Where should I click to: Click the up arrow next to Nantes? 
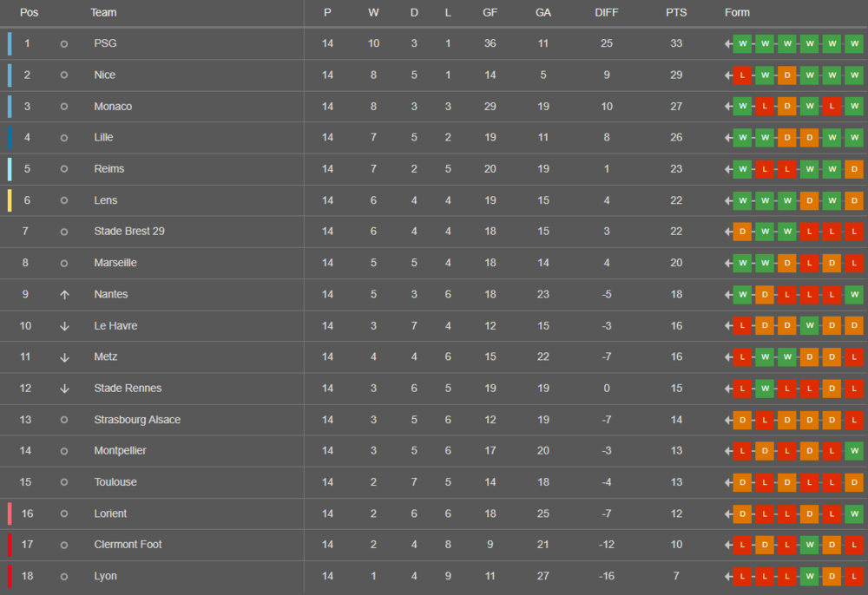(x=64, y=295)
